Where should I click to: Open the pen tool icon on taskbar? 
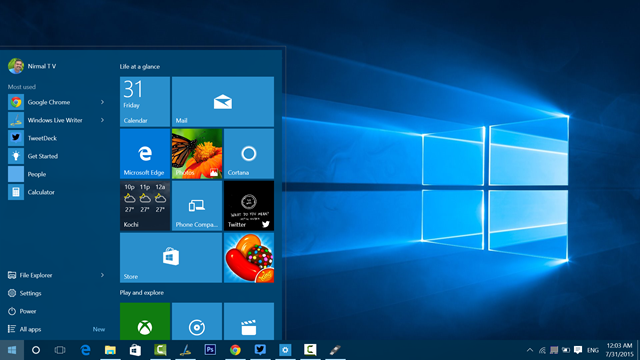[335, 350]
